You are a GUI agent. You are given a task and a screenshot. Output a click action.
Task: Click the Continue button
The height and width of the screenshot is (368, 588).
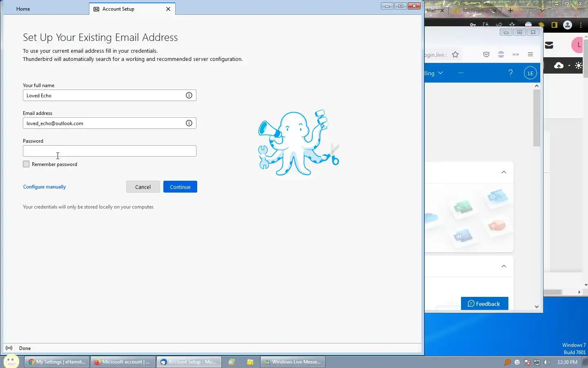click(x=180, y=187)
